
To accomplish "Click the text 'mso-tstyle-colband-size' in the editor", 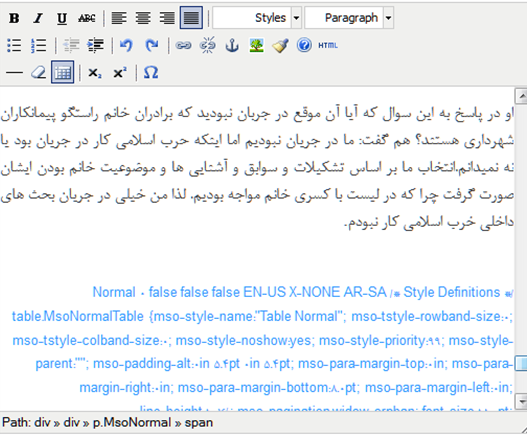I will [x=86, y=341].
